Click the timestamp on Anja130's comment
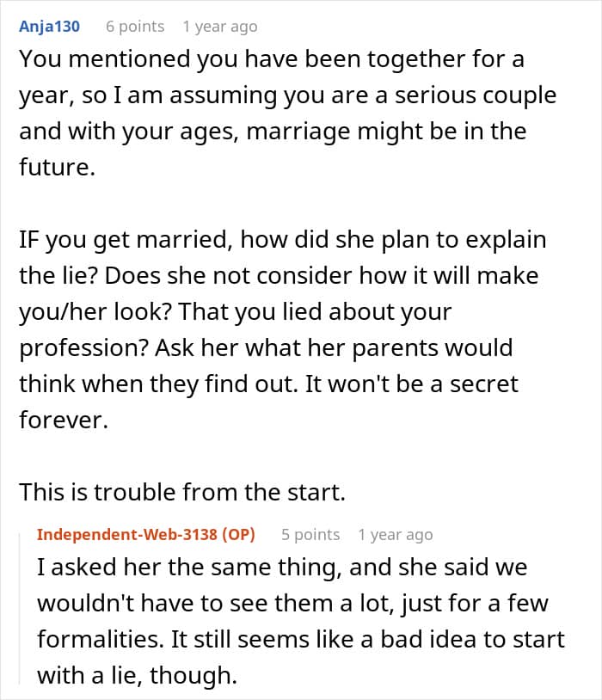Image resolution: width=602 pixels, height=700 pixels. coord(219,27)
